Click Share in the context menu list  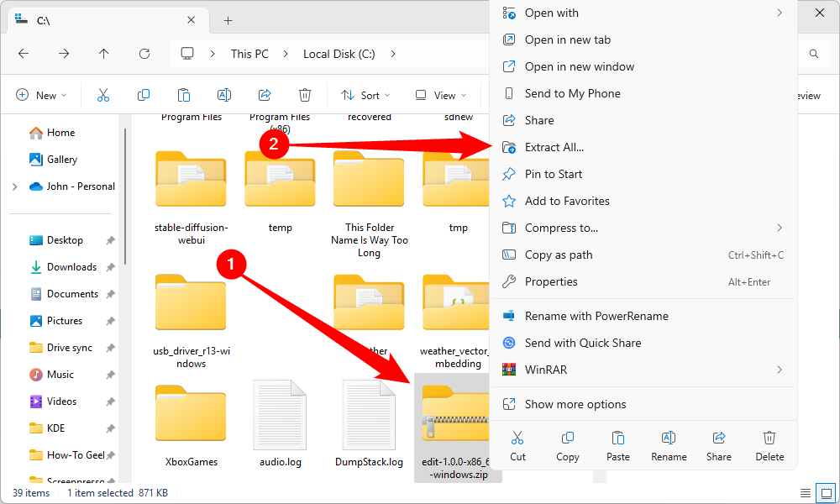coord(643,120)
